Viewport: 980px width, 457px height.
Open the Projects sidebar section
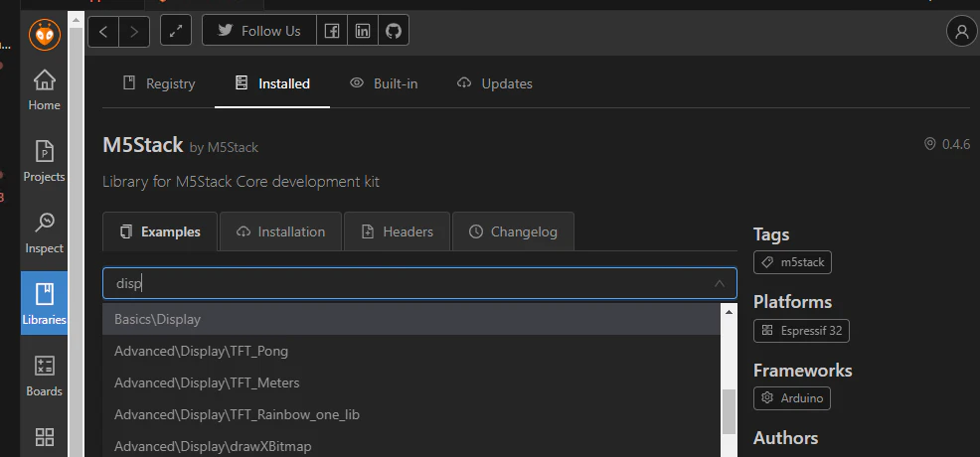44,162
